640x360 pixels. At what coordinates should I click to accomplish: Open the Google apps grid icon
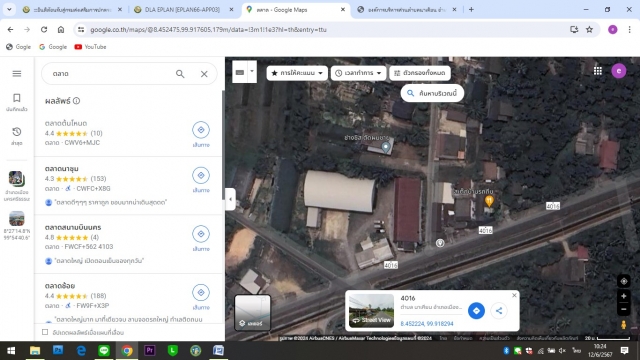598,71
